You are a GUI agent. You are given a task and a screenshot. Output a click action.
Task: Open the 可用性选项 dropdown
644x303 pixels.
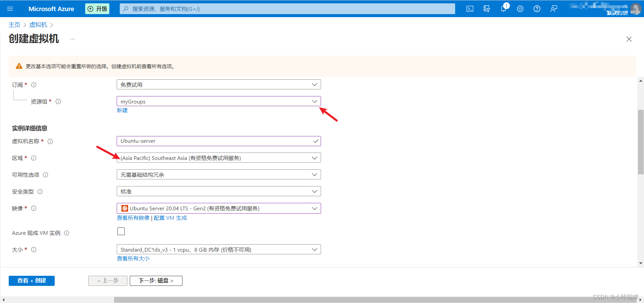[x=219, y=174]
